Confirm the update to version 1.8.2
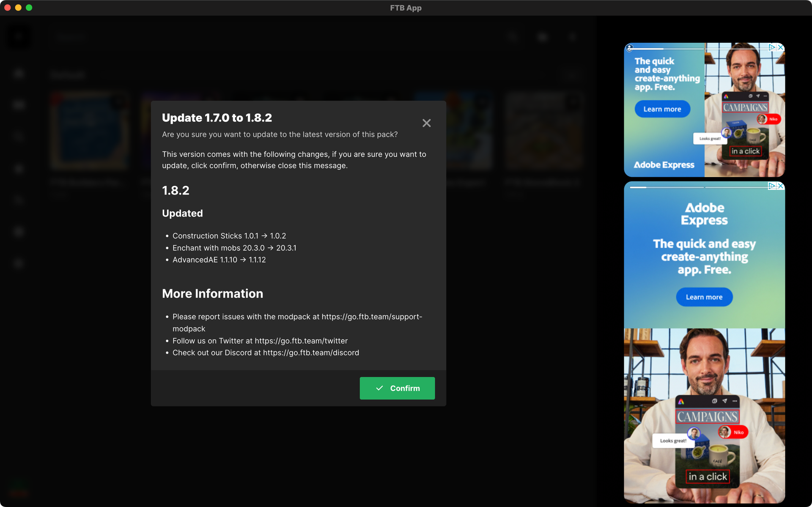The width and height of the screenshot is (812, 507). click(x=397, y=388)
